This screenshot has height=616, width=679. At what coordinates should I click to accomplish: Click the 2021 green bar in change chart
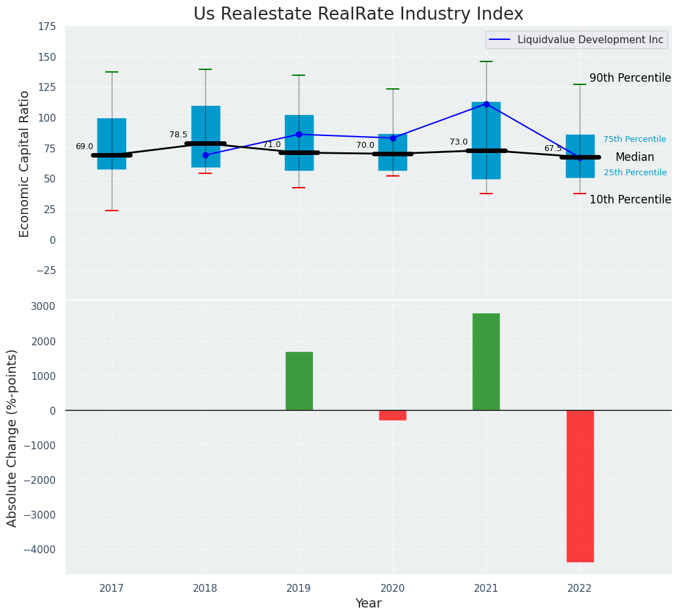tap(486, 362)
